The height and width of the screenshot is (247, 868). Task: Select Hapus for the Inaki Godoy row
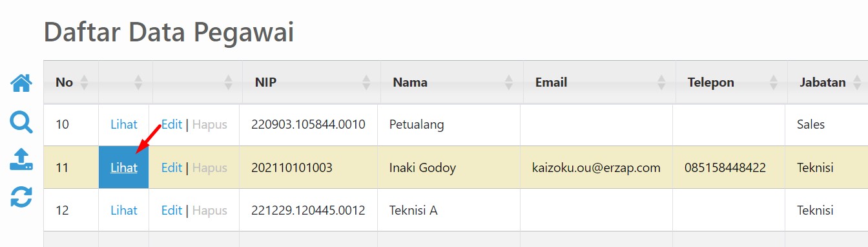[x=210, y=167]
